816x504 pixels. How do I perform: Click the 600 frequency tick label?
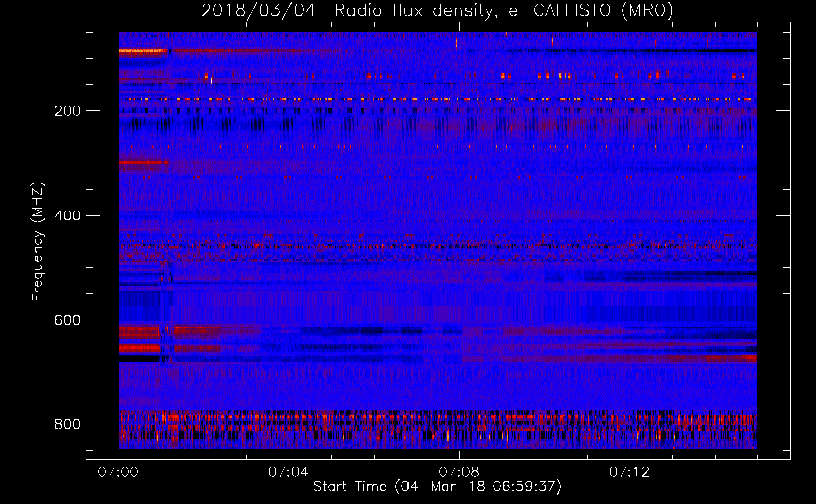point(68,321)
